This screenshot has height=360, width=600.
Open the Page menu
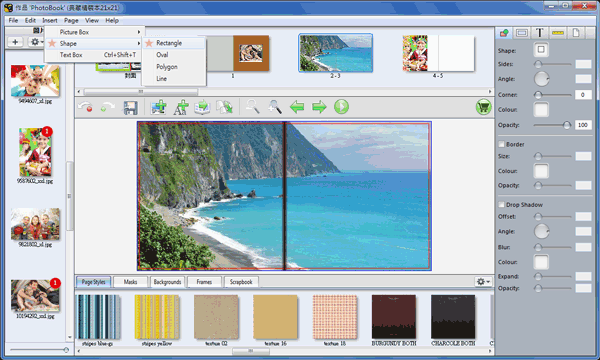point(71,20)
